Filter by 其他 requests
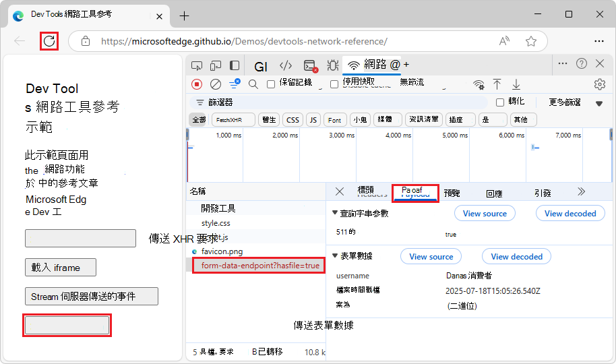The width and height of the screenshot is (616, 364). tap(523, 120)
